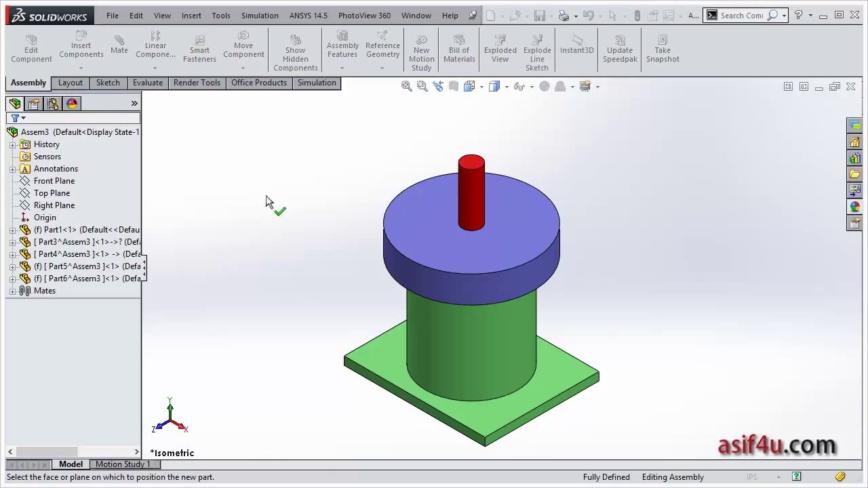This screenshot has height=488, width=868.
Task: Expand the Annotations tree node
Action: pyautogui.click(x=12, y=169)
